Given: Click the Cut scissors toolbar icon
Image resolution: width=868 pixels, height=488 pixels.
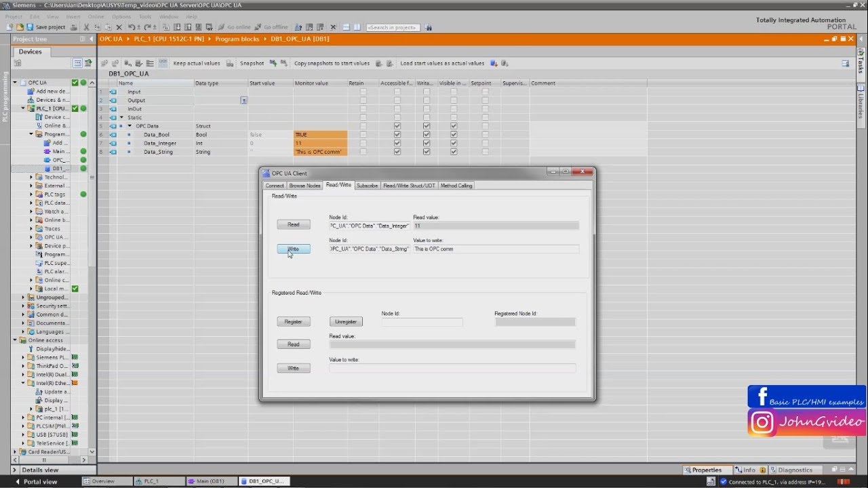Looking at the screenshot, I should tap(86, 27).
